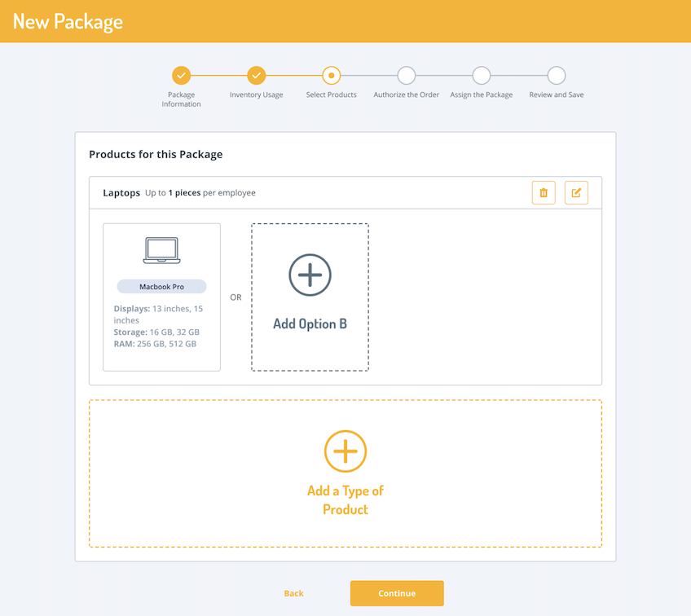Click the Laptops section heading
The height and width of the screenshot is (616, 691).
tap(121, 193)
